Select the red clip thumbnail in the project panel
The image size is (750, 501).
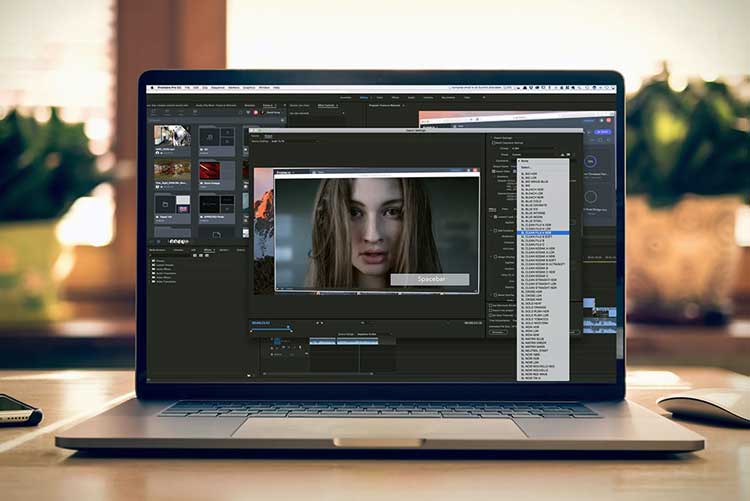coord(209,171)
